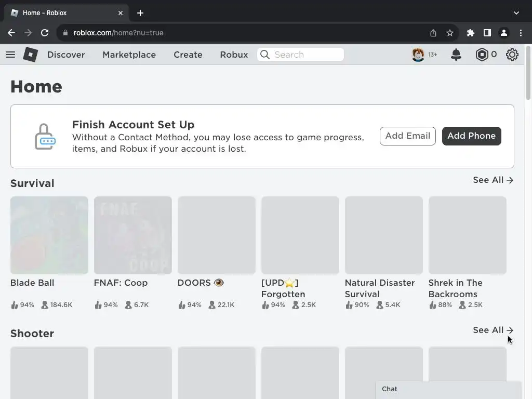Open the notifications bell
The image size is (532, 399).
coord(456,54)
